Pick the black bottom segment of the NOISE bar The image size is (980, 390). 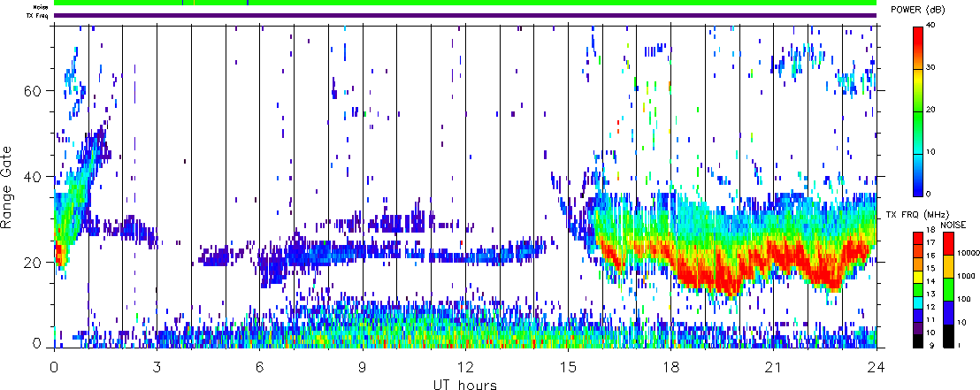948,336
